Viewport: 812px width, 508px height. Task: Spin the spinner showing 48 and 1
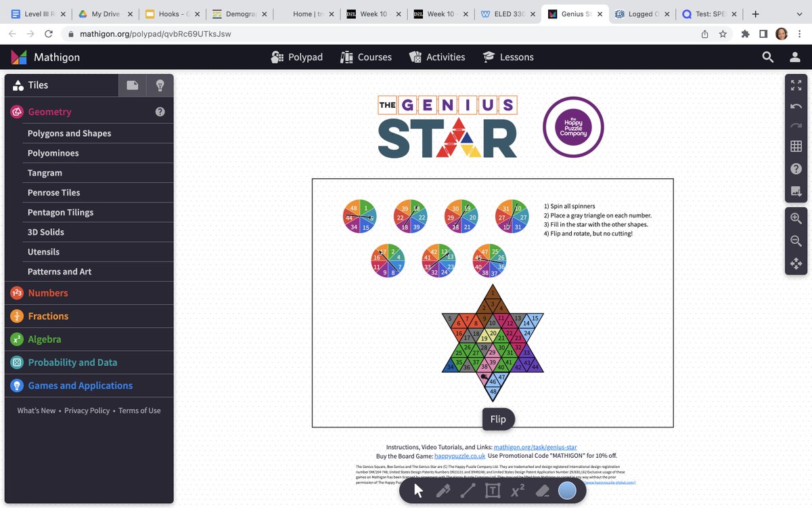click(359, 217)
